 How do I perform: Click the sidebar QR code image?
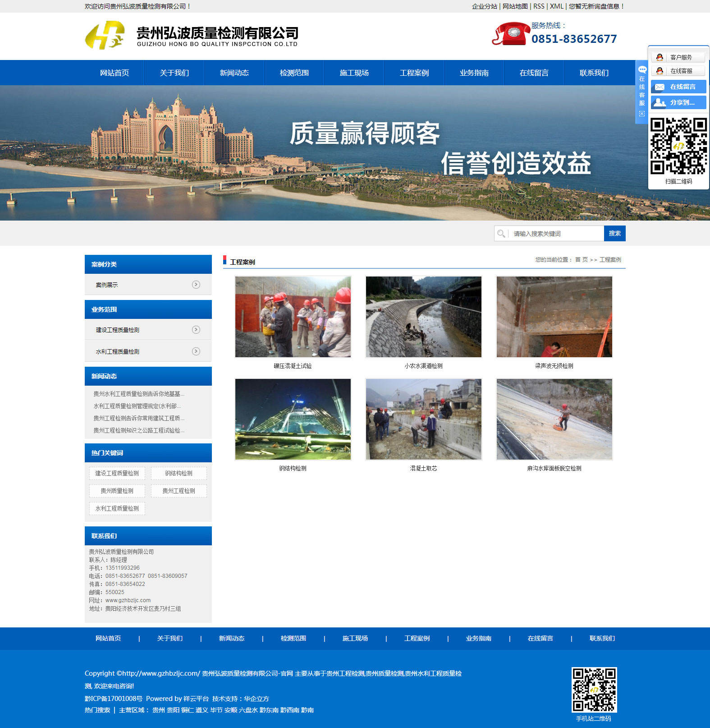click(x=678, y=146)
